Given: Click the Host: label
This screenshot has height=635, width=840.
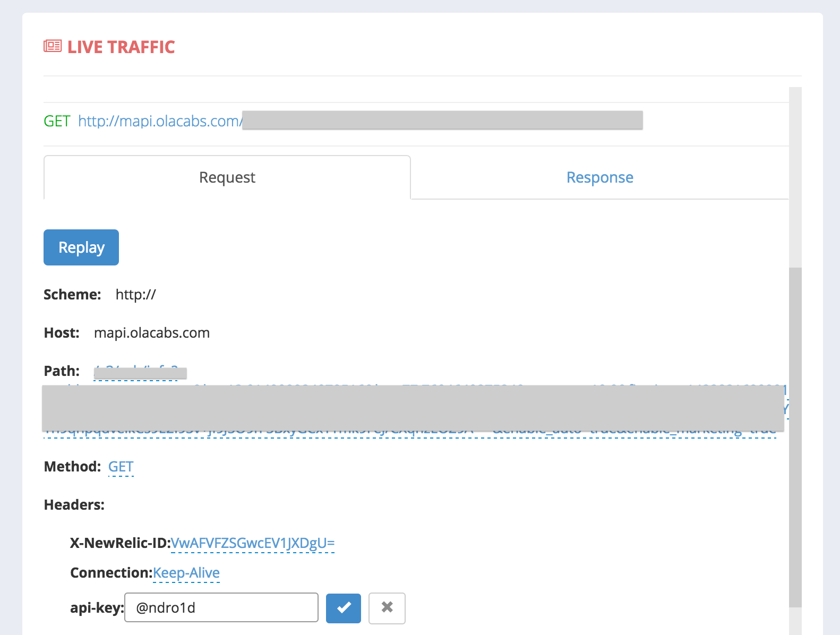Looking at the screenshot, I should [62, 333].
